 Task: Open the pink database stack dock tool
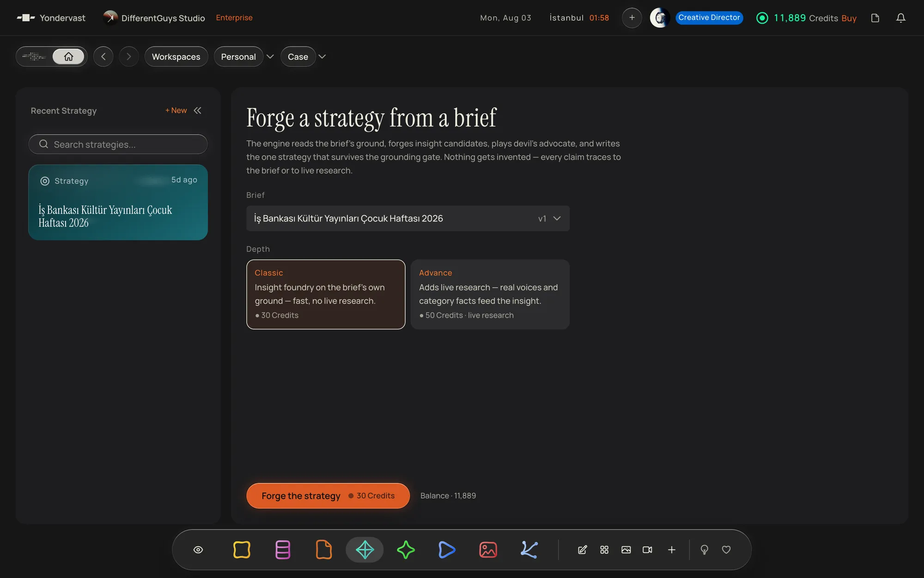tap(283, 550)
